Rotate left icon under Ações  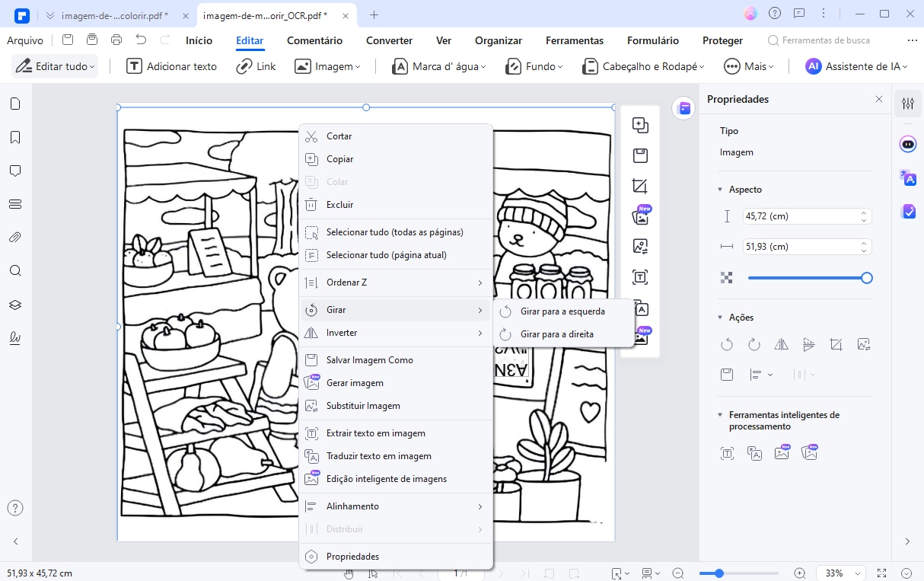pos(727,345)
